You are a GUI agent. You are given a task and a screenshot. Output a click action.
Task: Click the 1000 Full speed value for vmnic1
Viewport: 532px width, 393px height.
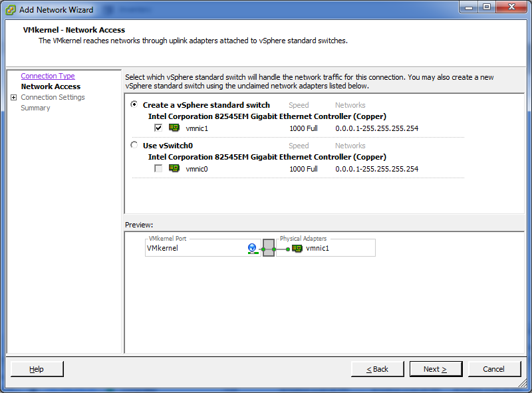[303, 128]
